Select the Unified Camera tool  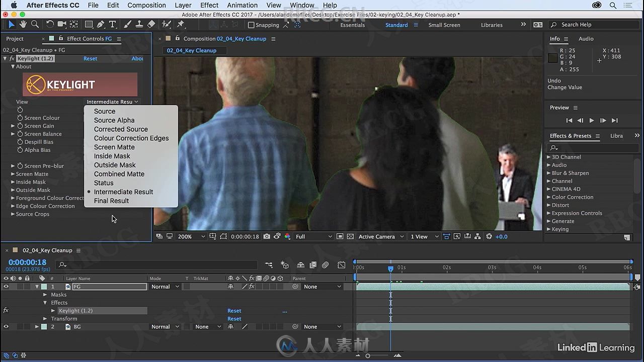62,24
